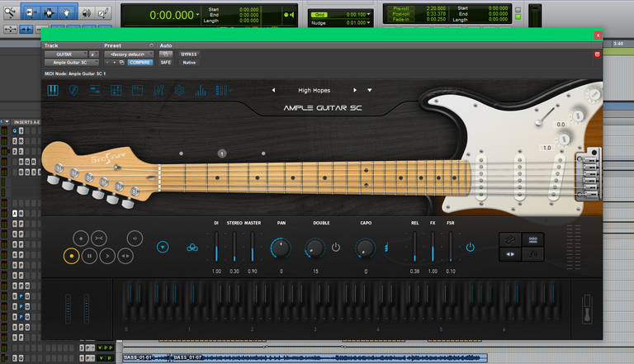Go to next preset after High Hopes
The width and height of the screenshot is (634, 364).
tap(355, 90)
